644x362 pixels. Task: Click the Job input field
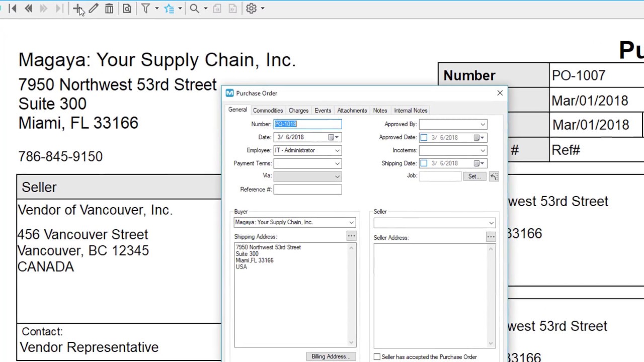tap(440, 176)
